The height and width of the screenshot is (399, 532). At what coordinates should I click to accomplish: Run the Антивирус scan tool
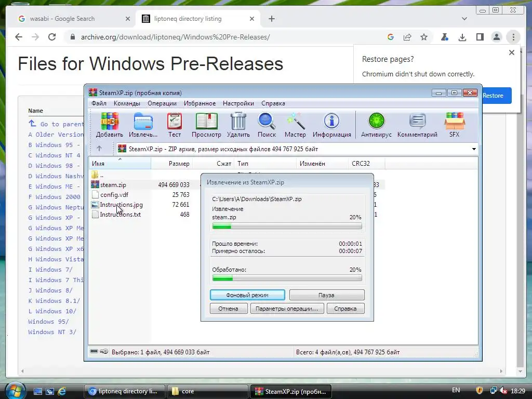tap(376, 125)
